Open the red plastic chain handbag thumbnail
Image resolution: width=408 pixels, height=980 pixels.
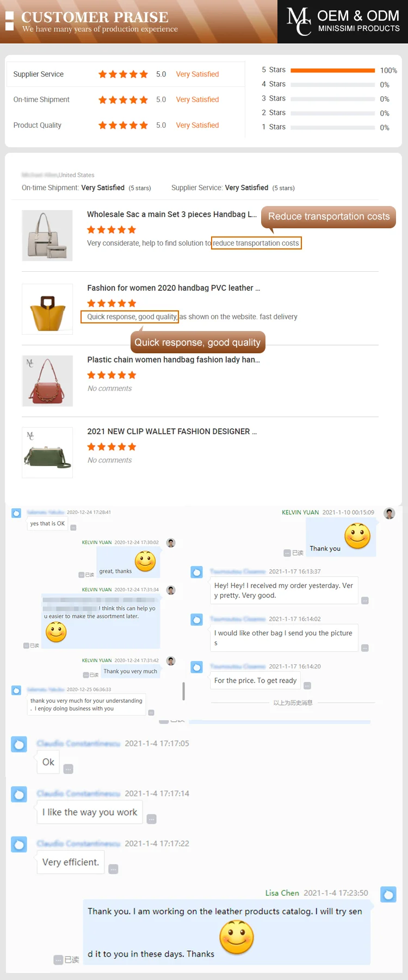(x=47, y=380)
